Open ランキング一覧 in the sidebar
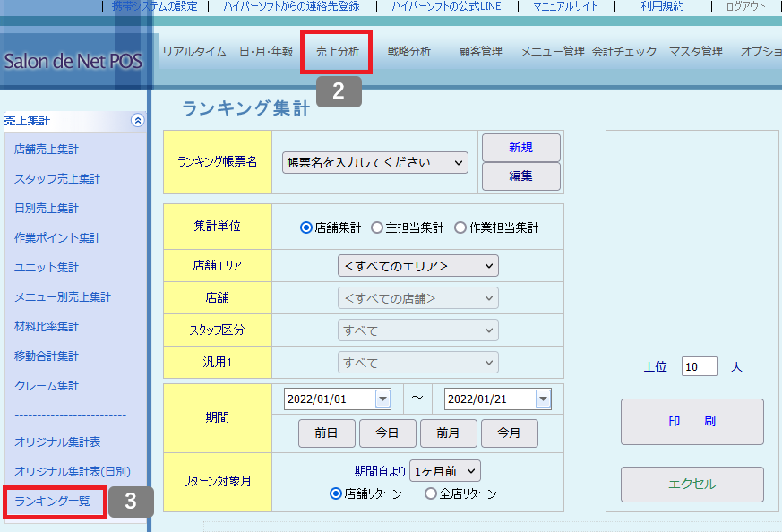This screenshot has width=782, height=532. click(x=53, y=502)
